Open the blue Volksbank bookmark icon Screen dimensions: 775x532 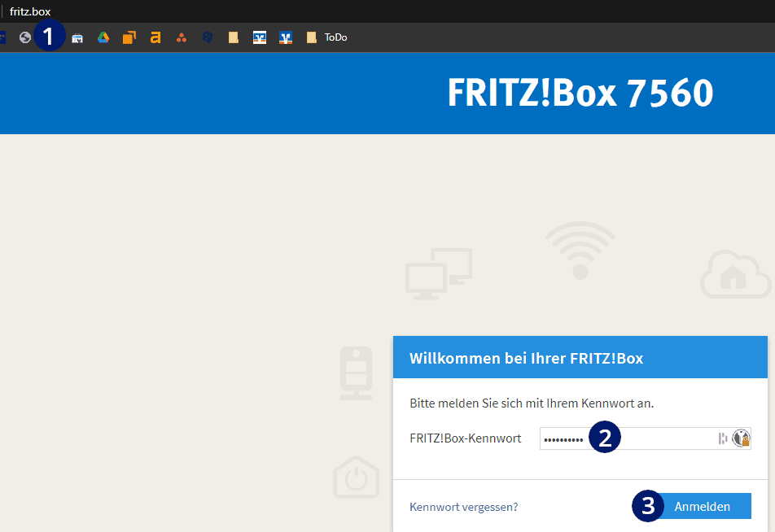point(286,37)
